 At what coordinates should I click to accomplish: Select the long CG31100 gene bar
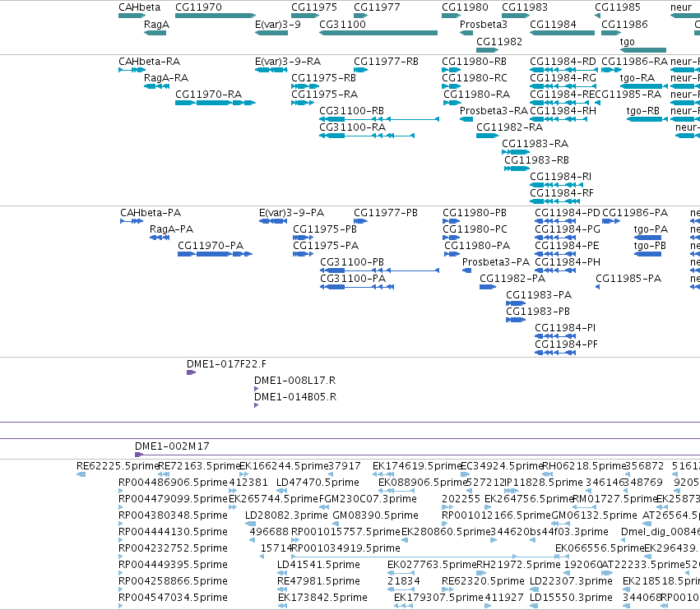point(378,33)
